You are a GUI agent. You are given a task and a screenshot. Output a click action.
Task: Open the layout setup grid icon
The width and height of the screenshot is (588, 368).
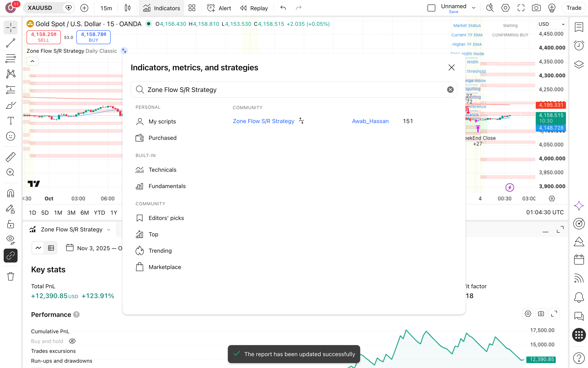point(192,8)
